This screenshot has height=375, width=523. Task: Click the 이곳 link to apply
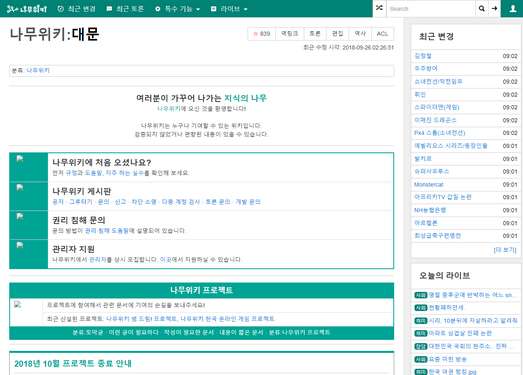165,260
